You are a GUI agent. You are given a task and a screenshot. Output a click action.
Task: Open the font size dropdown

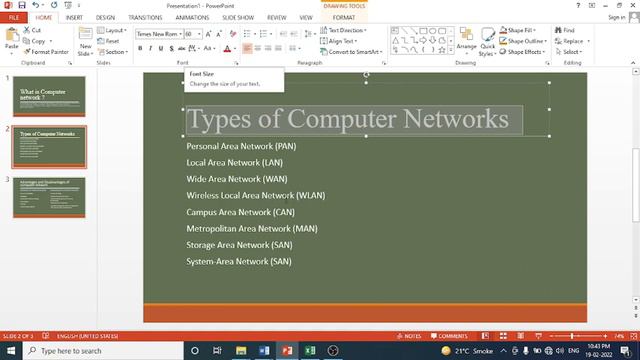click(x=199, y=34)
